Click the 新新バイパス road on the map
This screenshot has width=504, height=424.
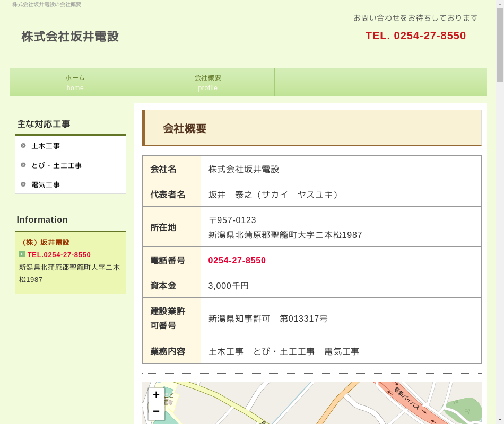pyautogui.click(x=407, y=399)
